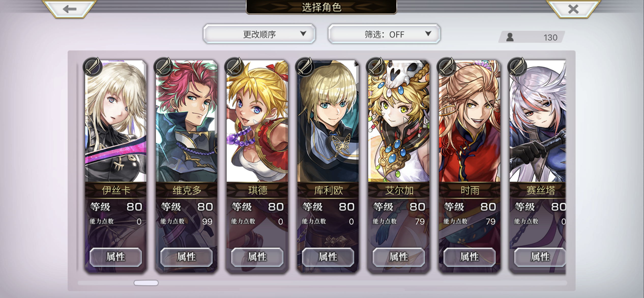Select the 伊丝卡 character portrait
This screenshot has height=298, width=644.
(x=116, y=121)
